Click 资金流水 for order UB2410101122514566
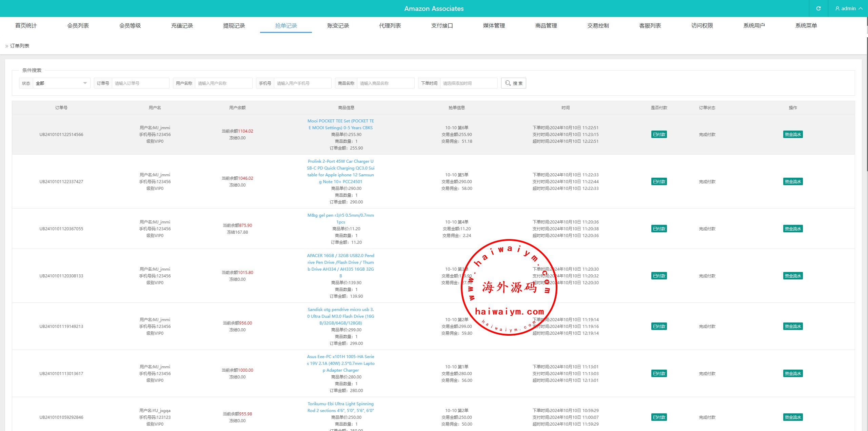The image size is (868, 431). [792, 135]
